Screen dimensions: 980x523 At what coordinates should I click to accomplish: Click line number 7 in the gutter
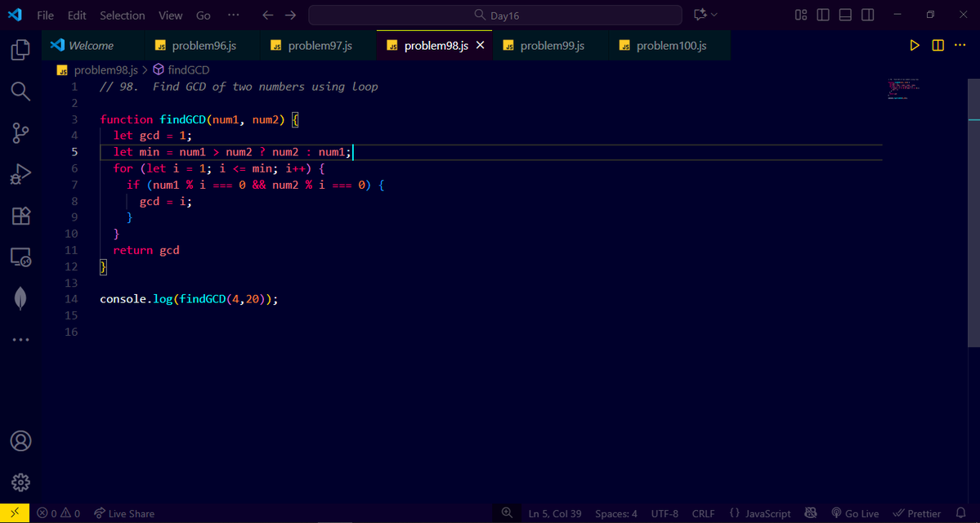point(74,185)
